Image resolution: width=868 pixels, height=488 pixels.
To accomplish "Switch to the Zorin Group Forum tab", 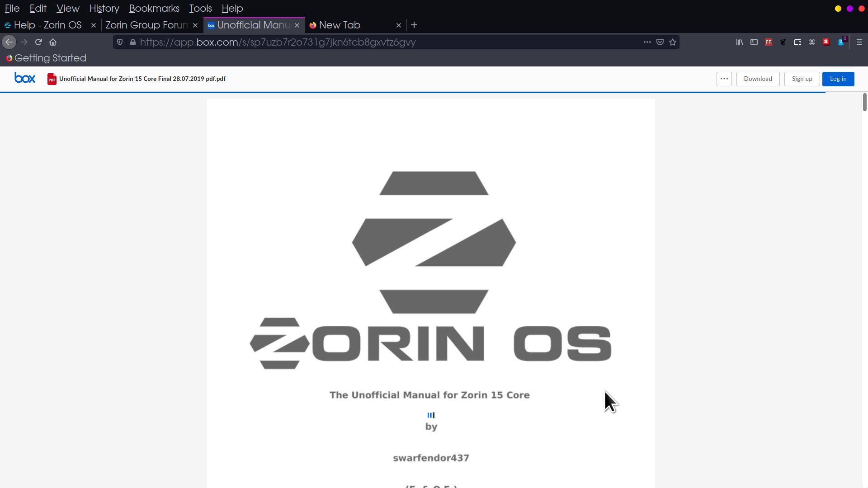I will (x=146, y=25).
